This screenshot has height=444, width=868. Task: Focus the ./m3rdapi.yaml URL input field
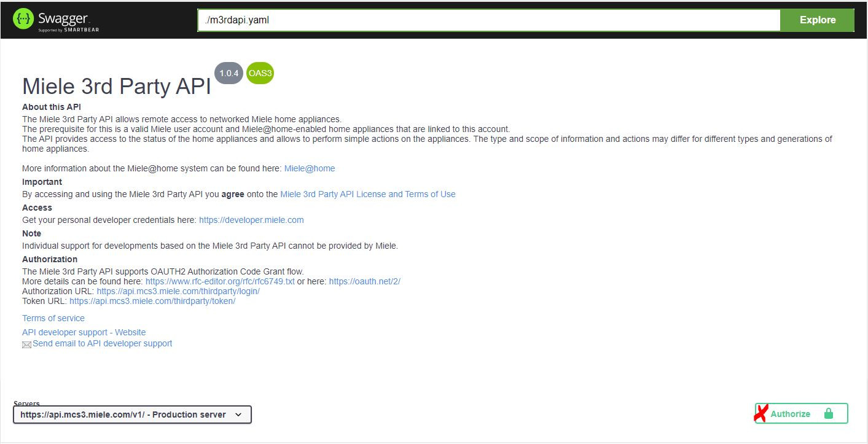[489, 20]
